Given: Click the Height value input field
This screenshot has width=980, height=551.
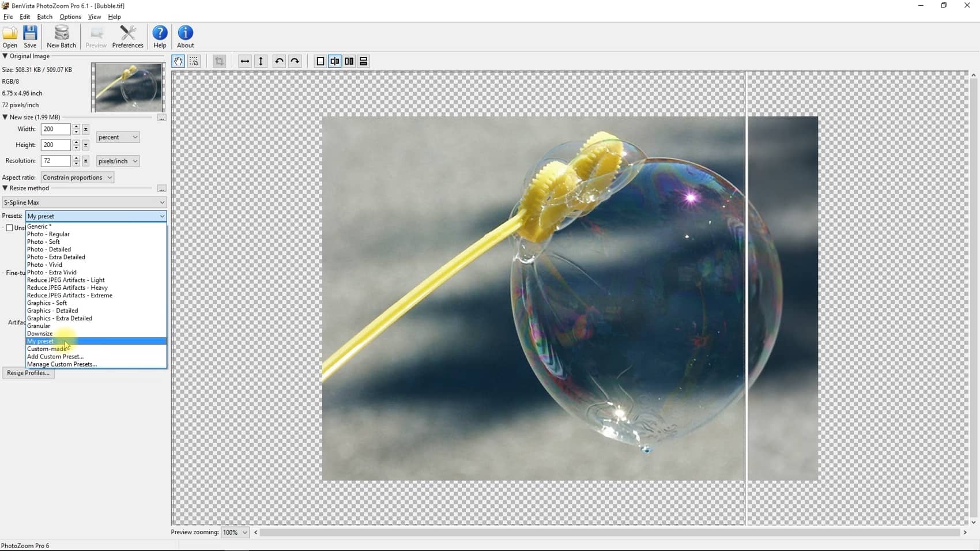Looking at the screenshot, I should (x=56, y=145).
